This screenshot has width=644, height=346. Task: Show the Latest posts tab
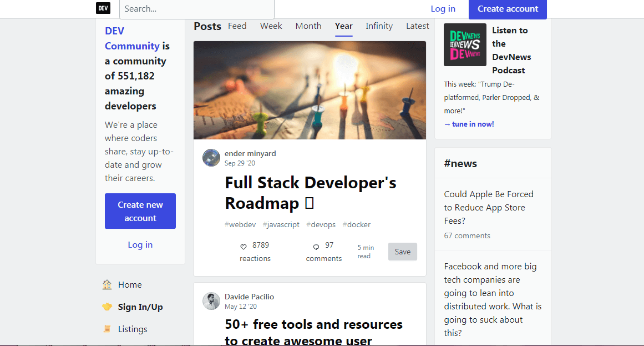click(x=417, y=26)
